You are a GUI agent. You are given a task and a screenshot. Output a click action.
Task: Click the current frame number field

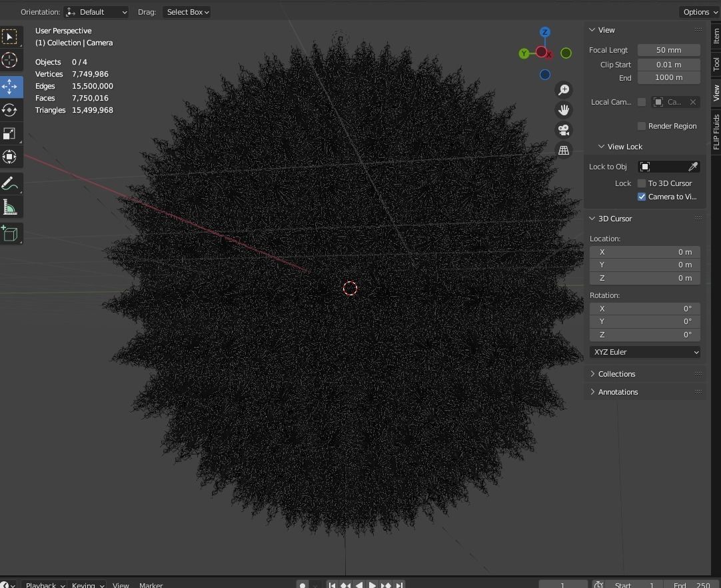[563, 585]
